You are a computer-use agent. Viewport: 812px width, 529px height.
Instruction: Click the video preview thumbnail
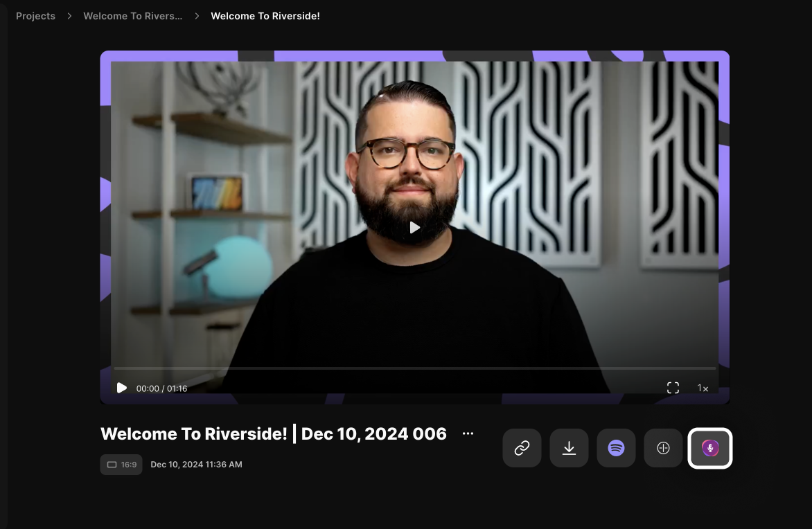pyautogui.click(x=414, y=227)
